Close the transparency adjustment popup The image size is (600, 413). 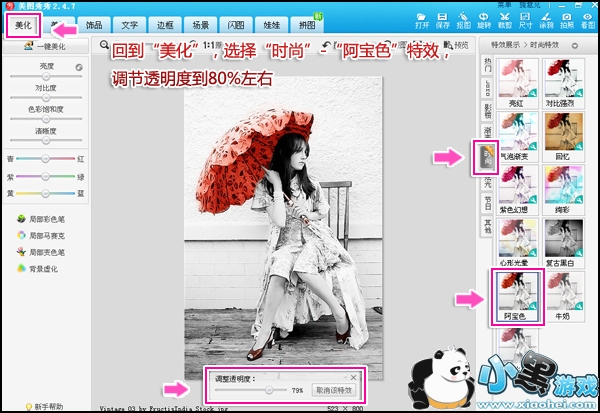coord(353,376)
